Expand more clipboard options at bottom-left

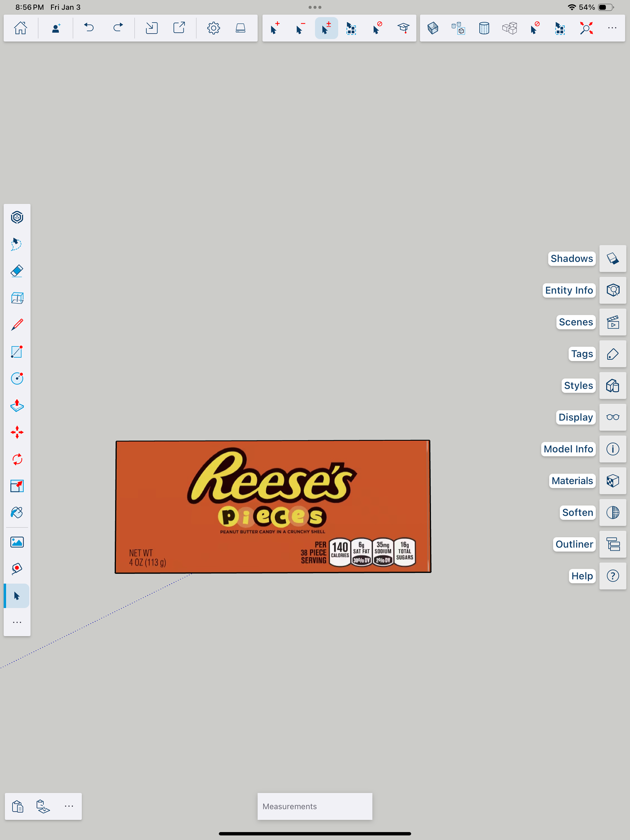pos(69,806)
